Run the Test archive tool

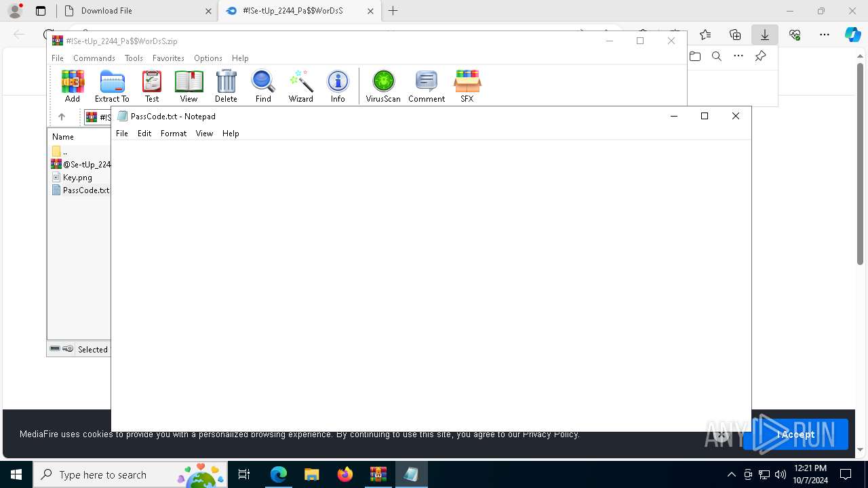click(152, 86)
